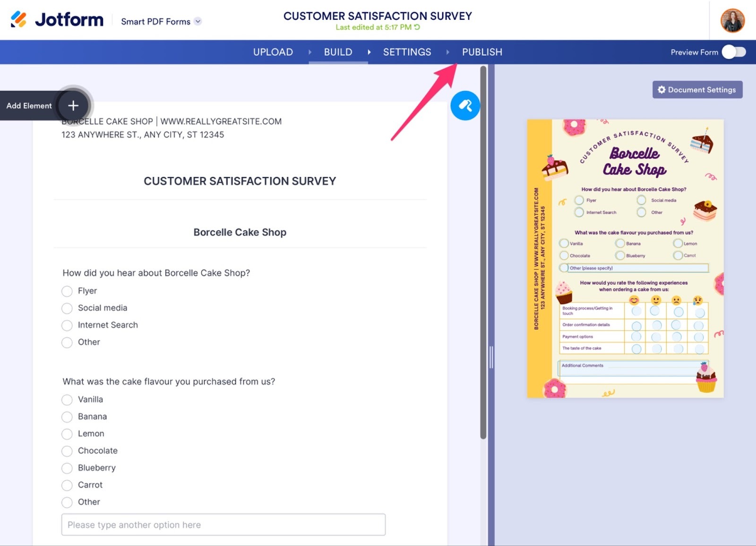Select Vanilla as the cake flavour
756x546 pixels.
[67, 400]
